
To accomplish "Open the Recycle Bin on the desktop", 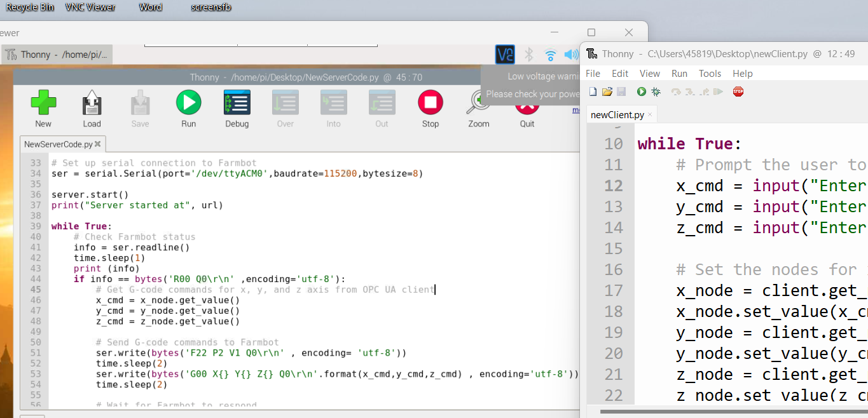I will point(29,7).
